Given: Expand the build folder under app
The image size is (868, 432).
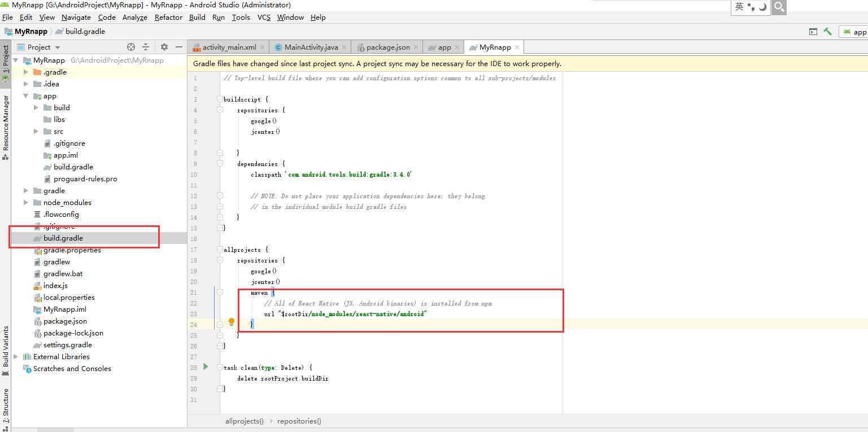Looking at the screenshot, I should click(x=36, y=107).
